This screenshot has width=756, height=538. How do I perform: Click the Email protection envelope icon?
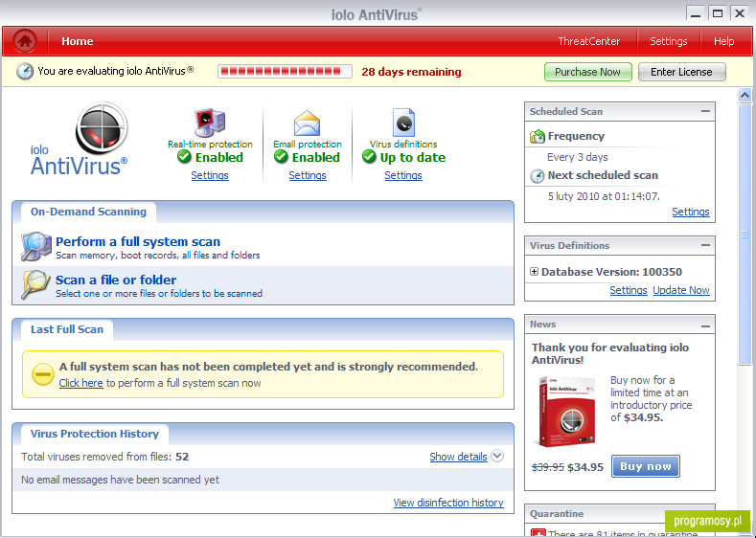(308, 123)
